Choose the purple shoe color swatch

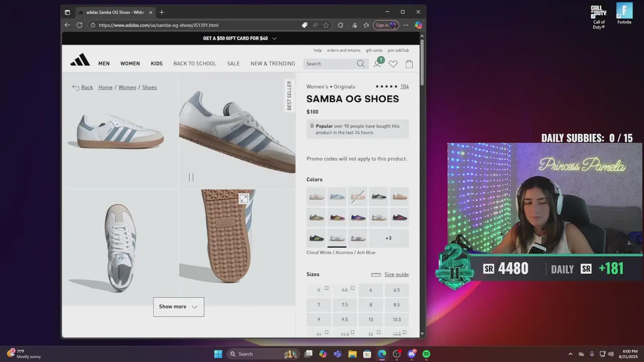point(358,217)
